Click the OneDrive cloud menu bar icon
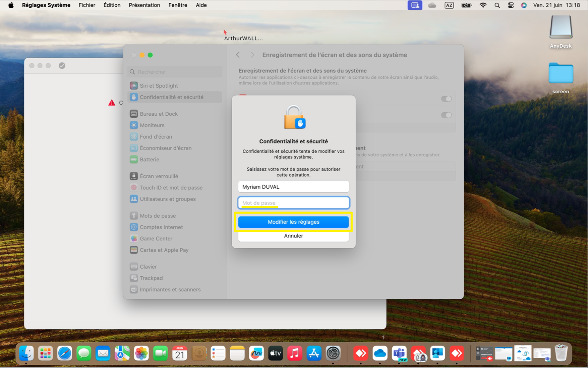This screenshot has height=368, width=588. pos(432,5)
